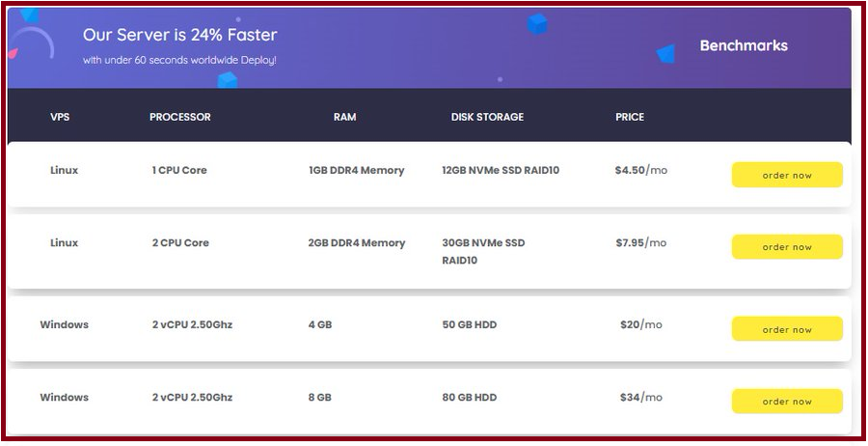Image resolution: width=868 pixels, height=446 pixels.
Task: Order the $4.50/mo Linux plan
Action: [787, 175]
